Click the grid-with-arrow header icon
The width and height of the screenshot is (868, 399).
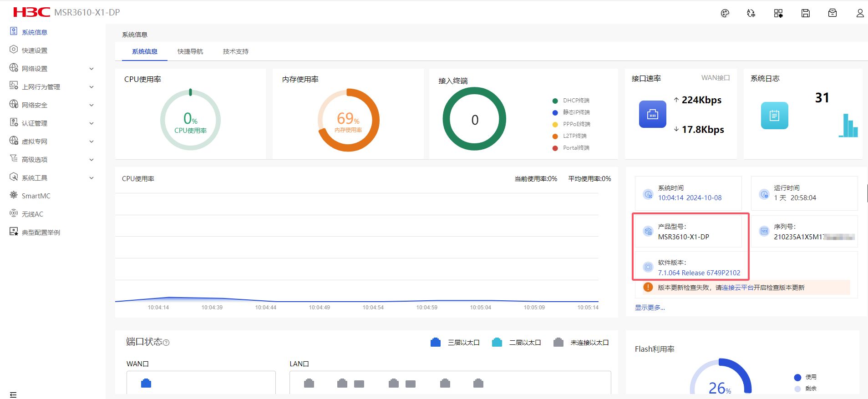[x=778, y=13]
